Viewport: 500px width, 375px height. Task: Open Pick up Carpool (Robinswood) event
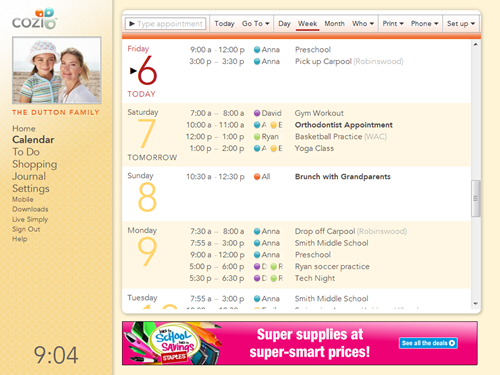point(349,61)
